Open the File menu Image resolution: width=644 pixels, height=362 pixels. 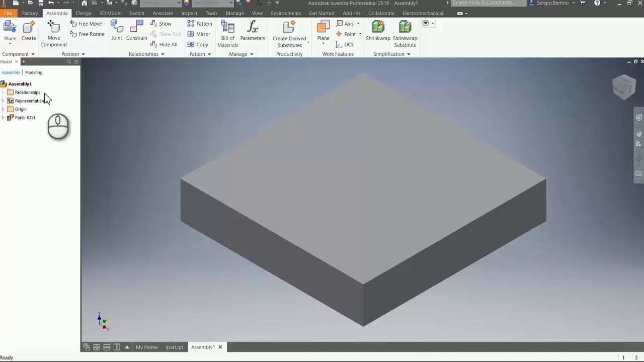8,13
